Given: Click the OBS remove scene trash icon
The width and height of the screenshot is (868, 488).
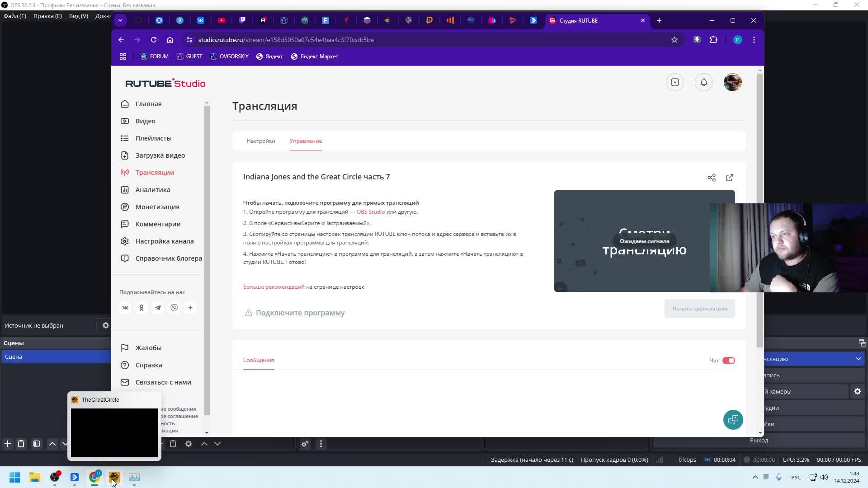Looking at the screenshot, I should (21, 444).
